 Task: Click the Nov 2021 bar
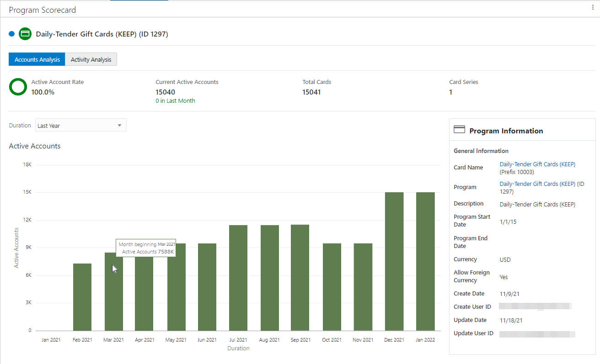point(363,287)
